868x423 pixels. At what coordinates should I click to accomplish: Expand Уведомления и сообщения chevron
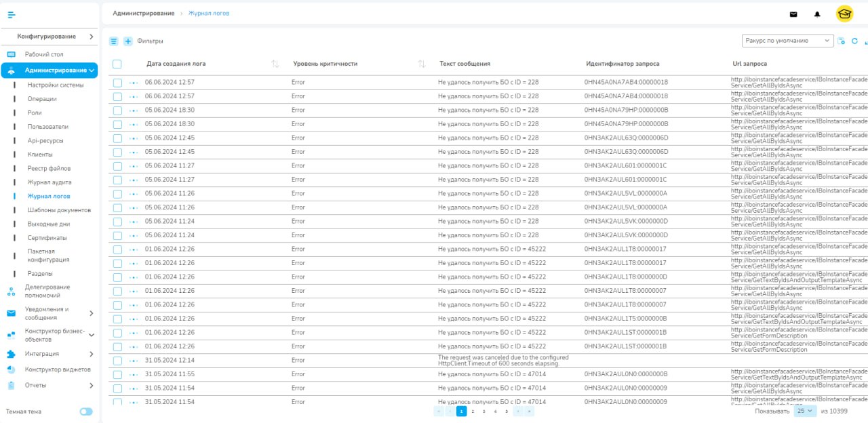(91, 313)
